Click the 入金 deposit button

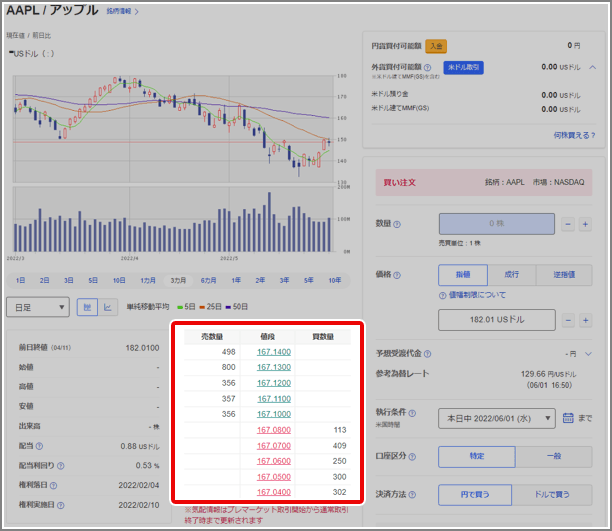[436, 46]
